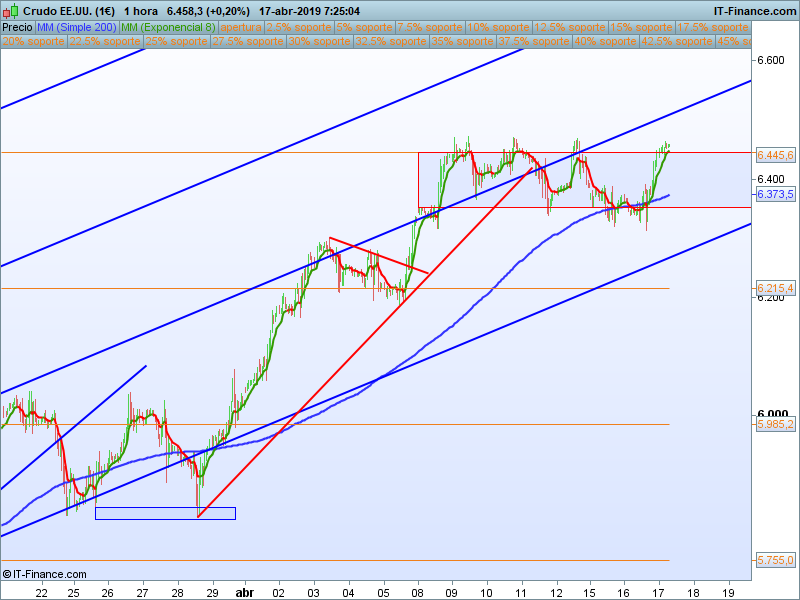The width and height of the screenshot is (800, 600).
Task: Select the 37.5% soporte label
Action: 534,41
